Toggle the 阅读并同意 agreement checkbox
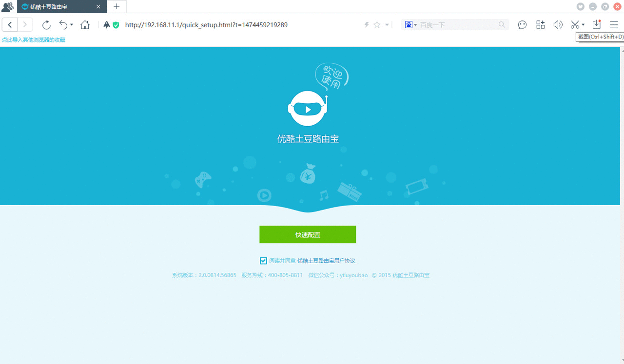The height and width of the screenshot is (364, 624). pos(263,261)
